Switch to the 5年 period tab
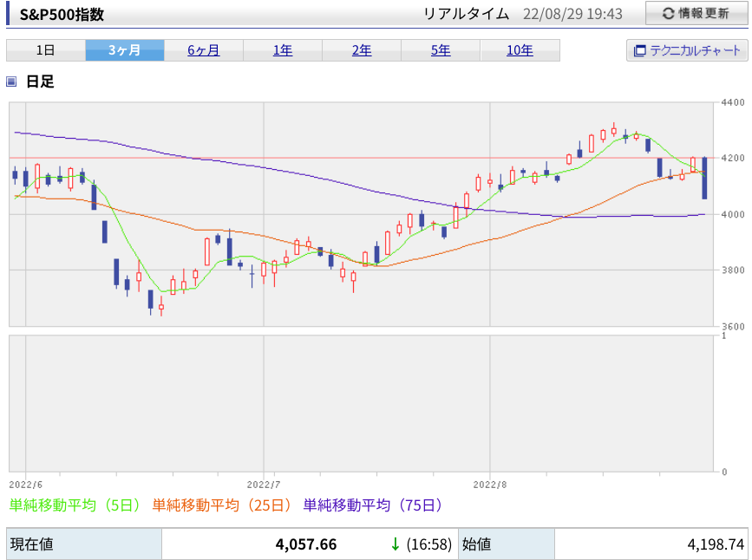 click(441, 50)
